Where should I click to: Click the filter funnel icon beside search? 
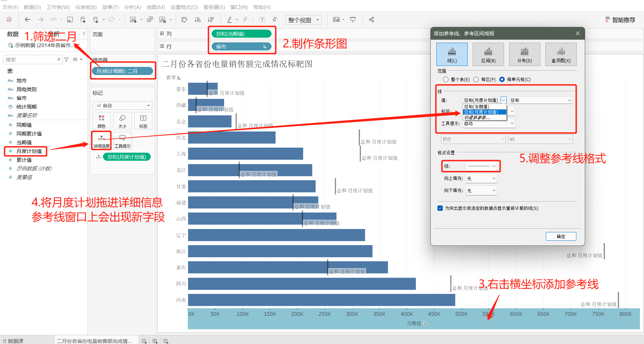(67, 60)
